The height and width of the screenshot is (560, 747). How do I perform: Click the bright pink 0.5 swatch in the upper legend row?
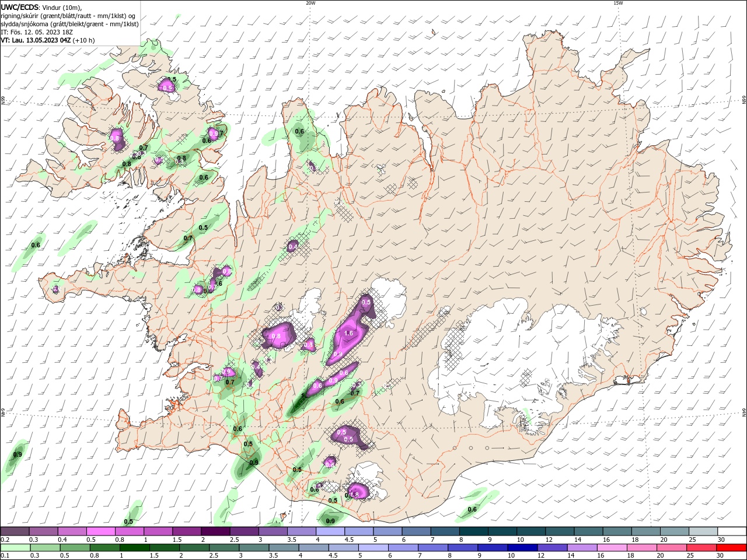(100, 531)
